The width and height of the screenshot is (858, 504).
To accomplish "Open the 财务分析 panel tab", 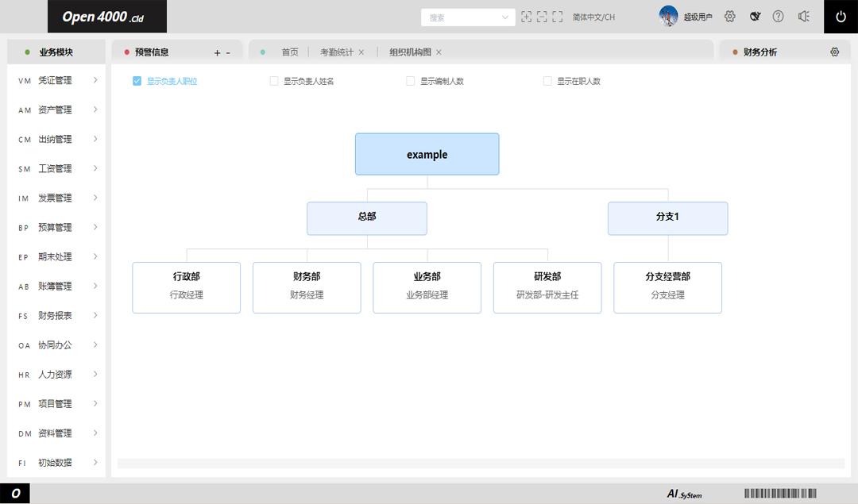I will click(760, 52).
